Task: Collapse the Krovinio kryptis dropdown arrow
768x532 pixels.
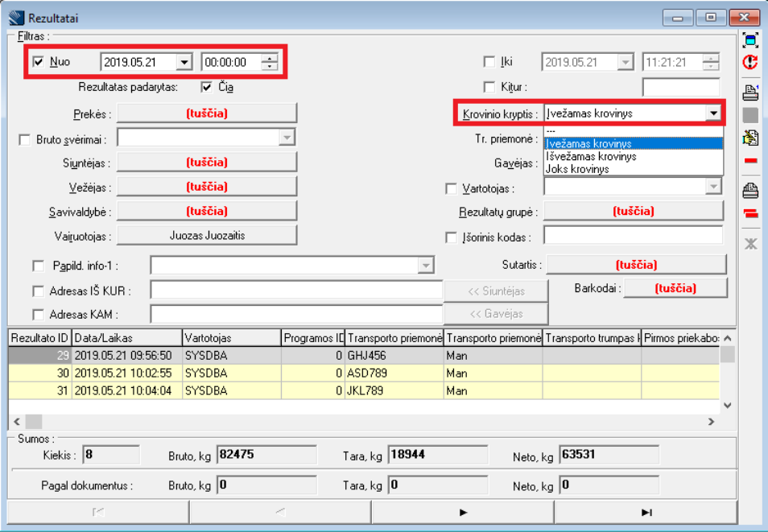Action: [x=713, y=113]
